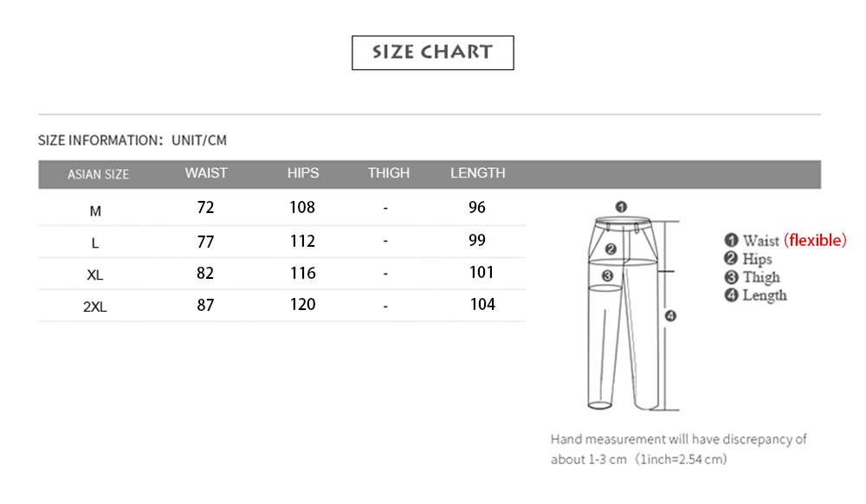Select the LENGTH column header
Screen dimensions: 866x504
pos(478,173)
